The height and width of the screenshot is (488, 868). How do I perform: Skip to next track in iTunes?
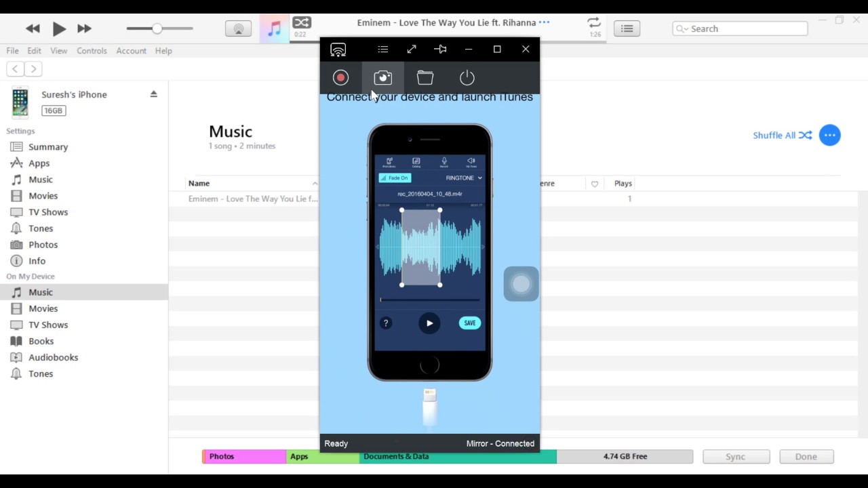[84, 28]
